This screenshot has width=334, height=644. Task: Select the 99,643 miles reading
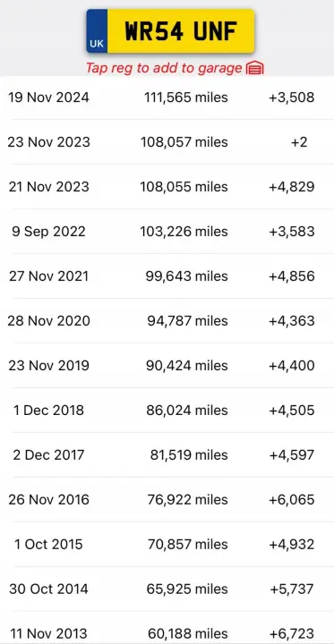(187, 276)
